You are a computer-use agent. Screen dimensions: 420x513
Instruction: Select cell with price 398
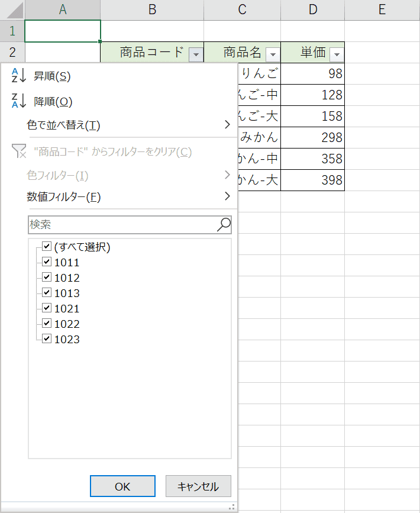coord(313,180)
